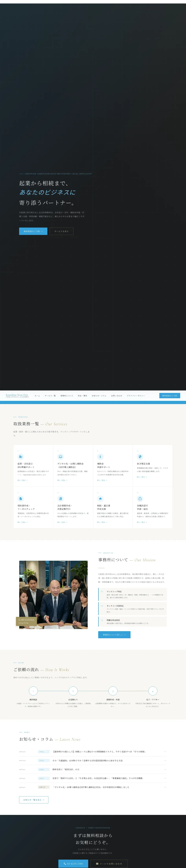Image resolution: width=186 pixels, height=868 pixels.
Task: Click the document icon for 契約書作成
Action: click(21, 498)
